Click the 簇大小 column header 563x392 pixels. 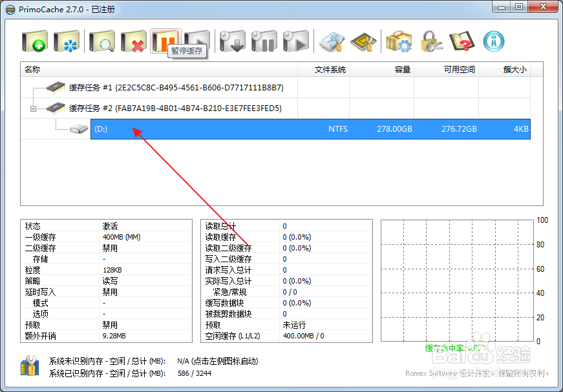tap(505, 70)
